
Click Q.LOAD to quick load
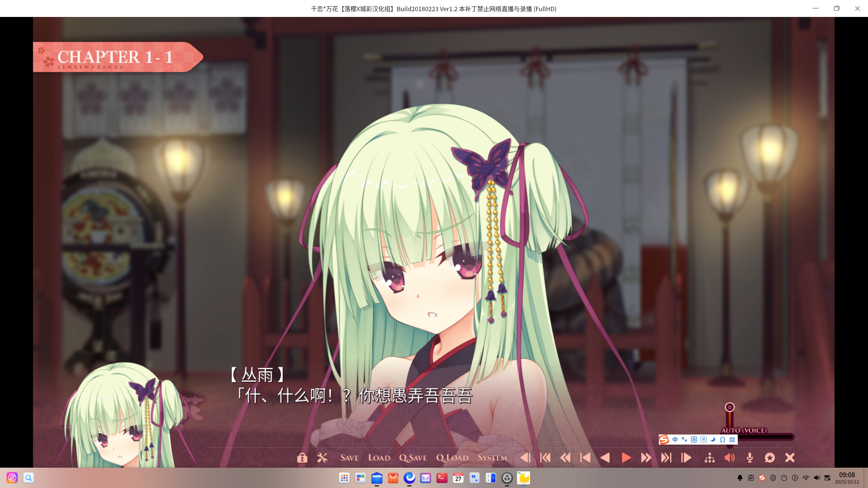coord(452,458)
